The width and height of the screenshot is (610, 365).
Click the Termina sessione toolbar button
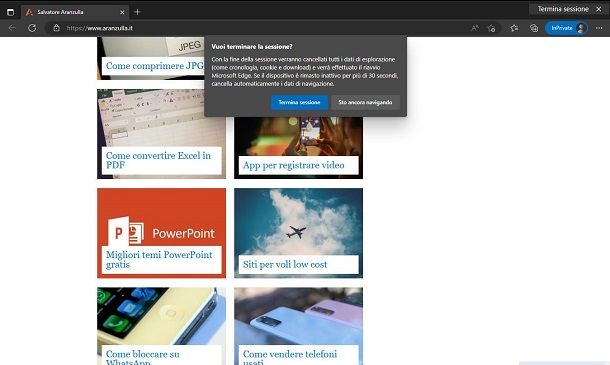(563, 9)
